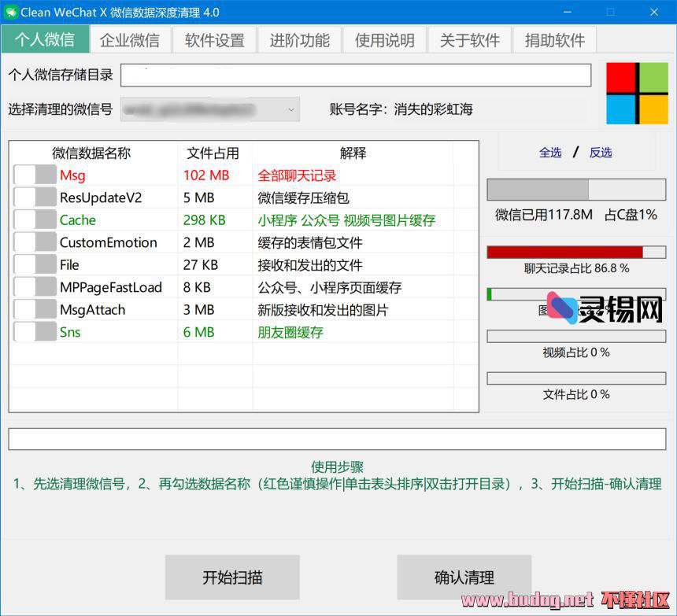Screen dimensions: 677x616
Task: Switch to the 个人微信 tab
Action: (45, 39)
